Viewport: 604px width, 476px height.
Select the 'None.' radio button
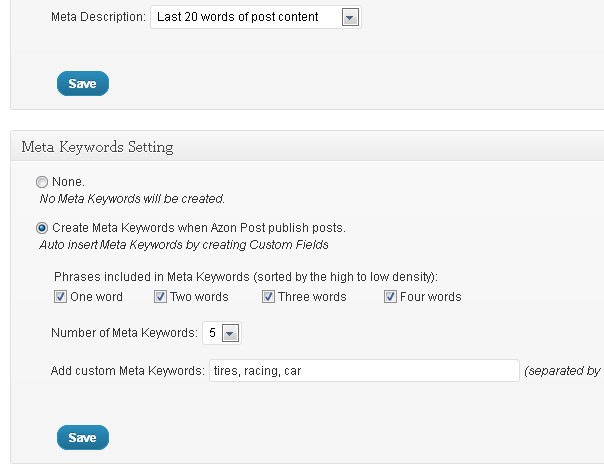(42, 182)
